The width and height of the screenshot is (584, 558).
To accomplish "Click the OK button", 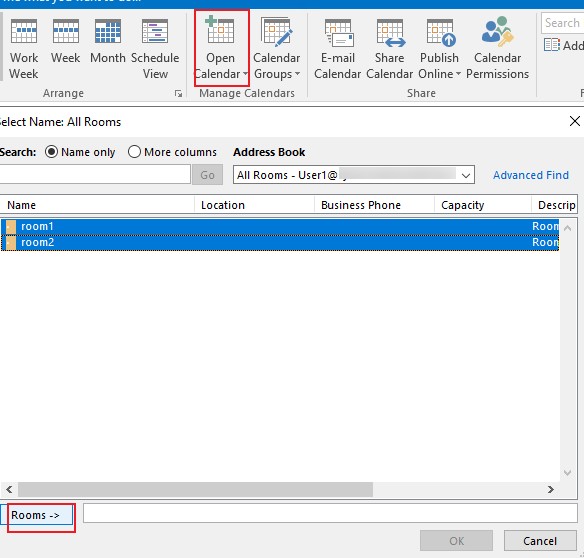I will tap(456, 540).
